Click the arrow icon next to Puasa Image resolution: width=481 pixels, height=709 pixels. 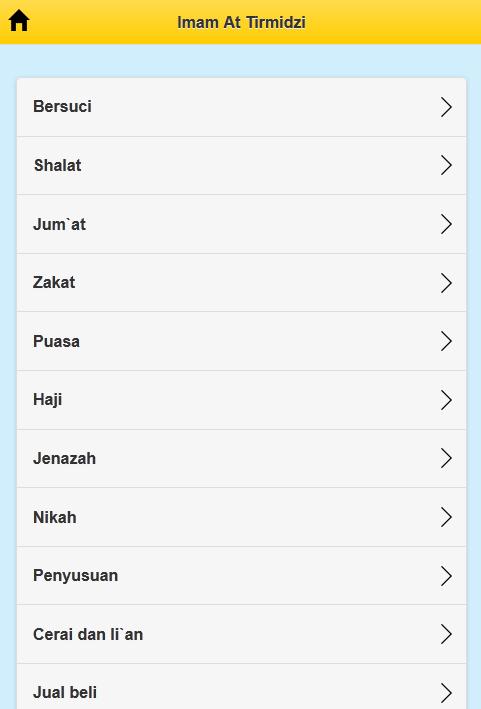pyautogui.click(x=446, y=341)
